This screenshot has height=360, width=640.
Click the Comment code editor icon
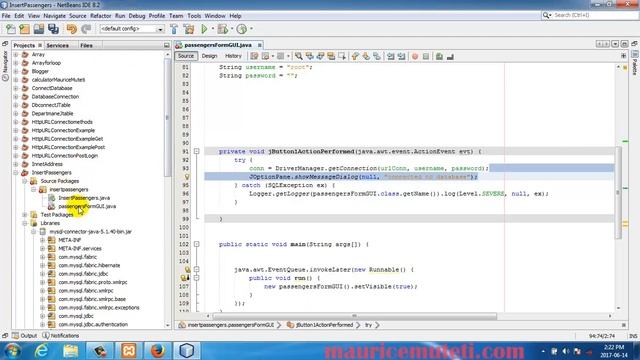(x=439, y=56)
